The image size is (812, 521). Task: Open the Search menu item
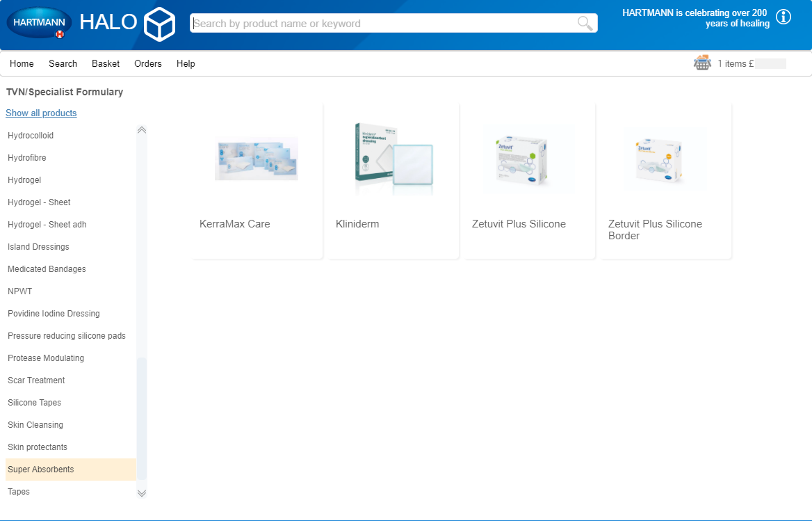[63, 64]
